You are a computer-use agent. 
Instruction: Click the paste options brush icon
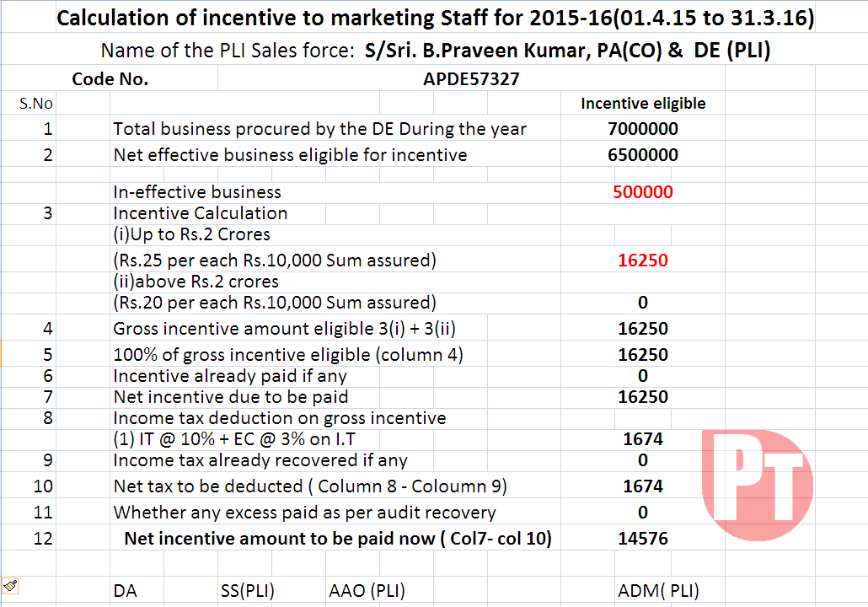pyautogui.click(x=10, y=585)
